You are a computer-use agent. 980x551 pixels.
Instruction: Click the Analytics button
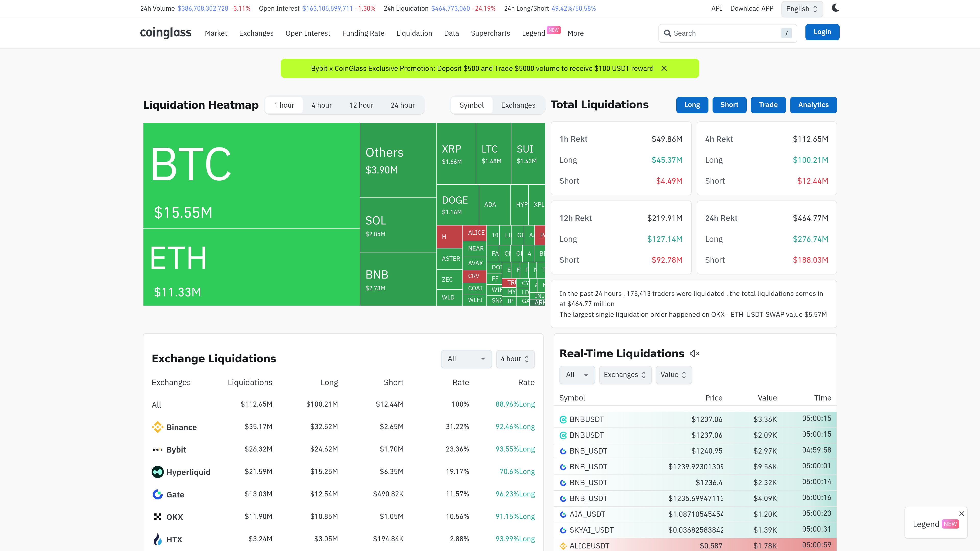[x=813, y=105]
